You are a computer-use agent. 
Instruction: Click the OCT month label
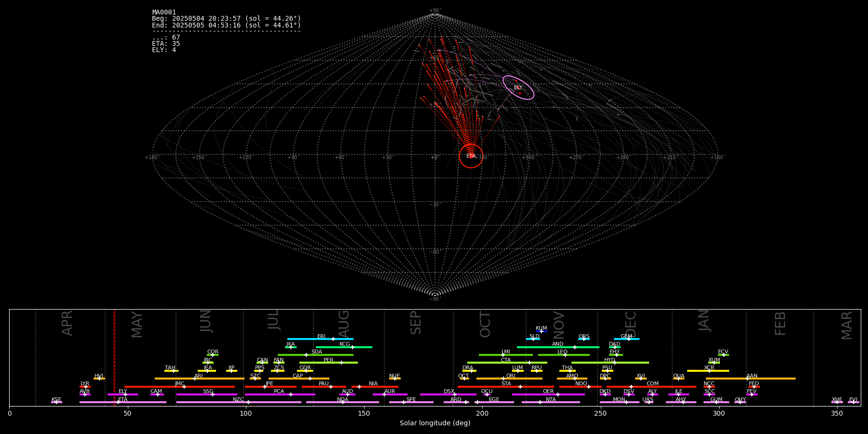coord(485,324)
